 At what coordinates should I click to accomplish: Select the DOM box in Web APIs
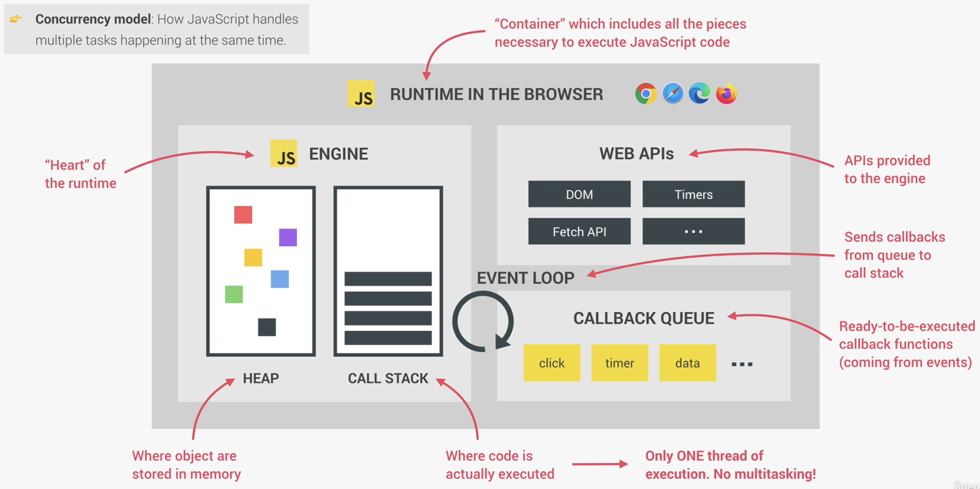point(579,194)
